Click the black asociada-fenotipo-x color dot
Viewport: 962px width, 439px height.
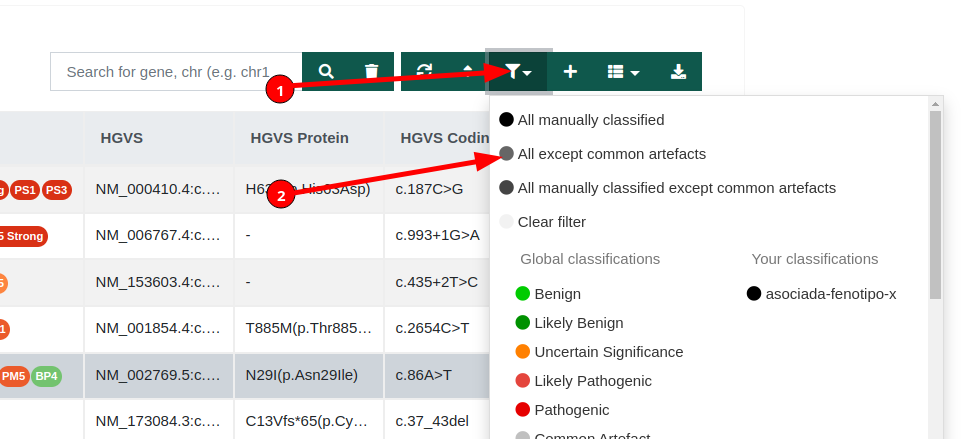tap(754, 294)
